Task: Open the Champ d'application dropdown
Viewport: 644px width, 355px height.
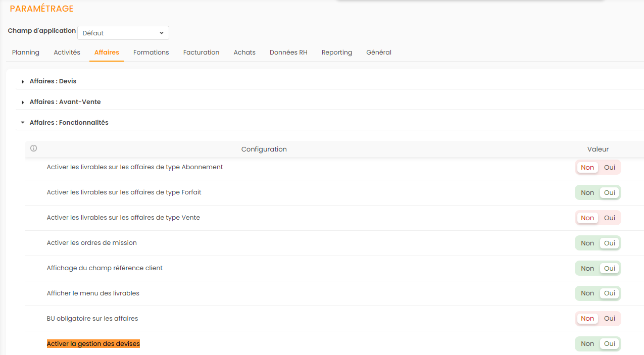Action: [x=123, y=33]
